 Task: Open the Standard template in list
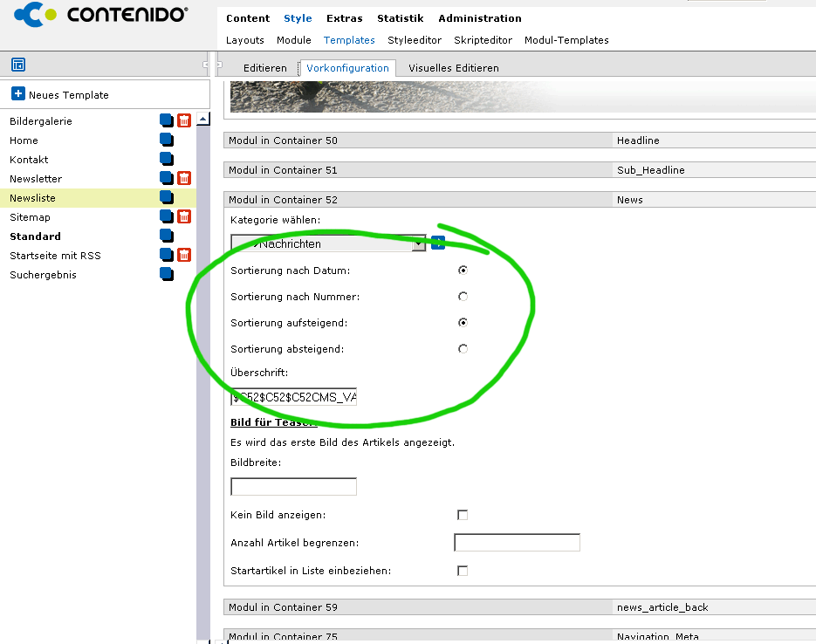pos(35,236)
